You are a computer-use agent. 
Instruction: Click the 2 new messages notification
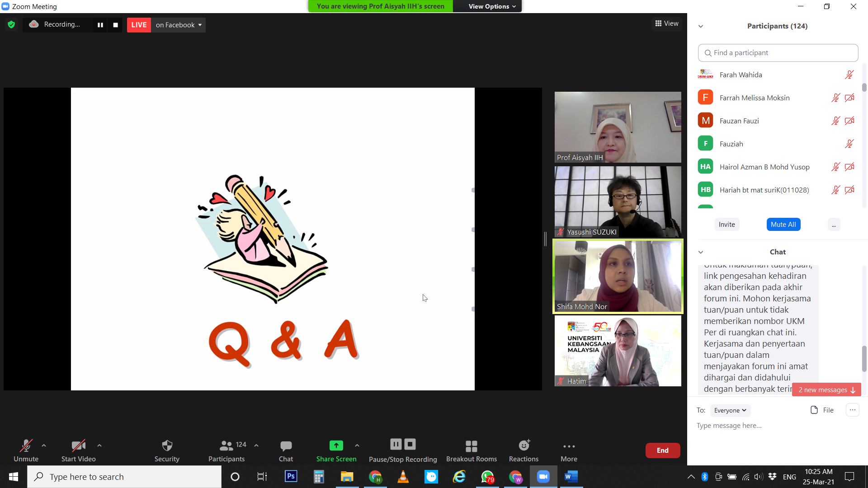[826, 389]
